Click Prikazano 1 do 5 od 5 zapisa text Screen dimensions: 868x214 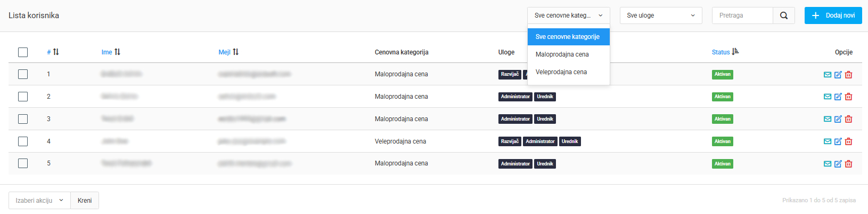click(819, 201)
